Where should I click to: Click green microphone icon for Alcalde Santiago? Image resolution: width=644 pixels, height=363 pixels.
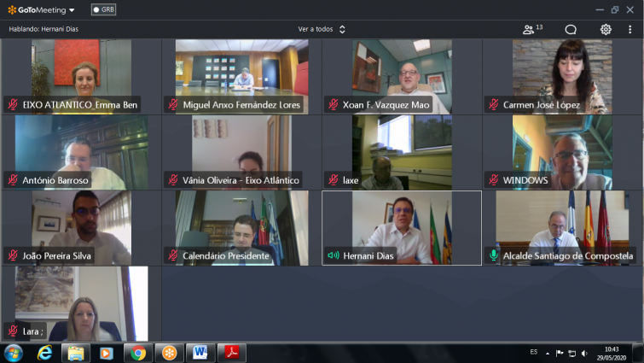tap(494, 255)
